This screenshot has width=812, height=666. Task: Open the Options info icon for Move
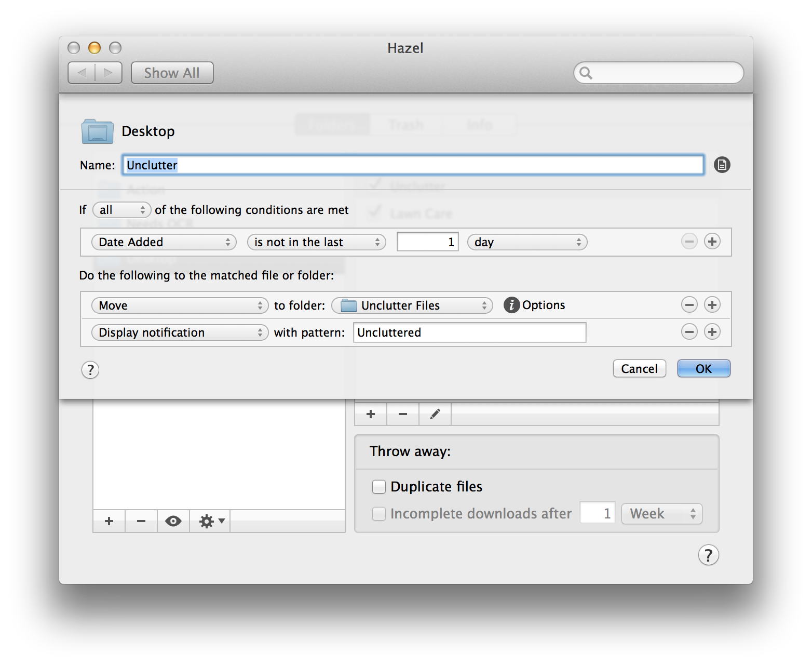(511, 305)
